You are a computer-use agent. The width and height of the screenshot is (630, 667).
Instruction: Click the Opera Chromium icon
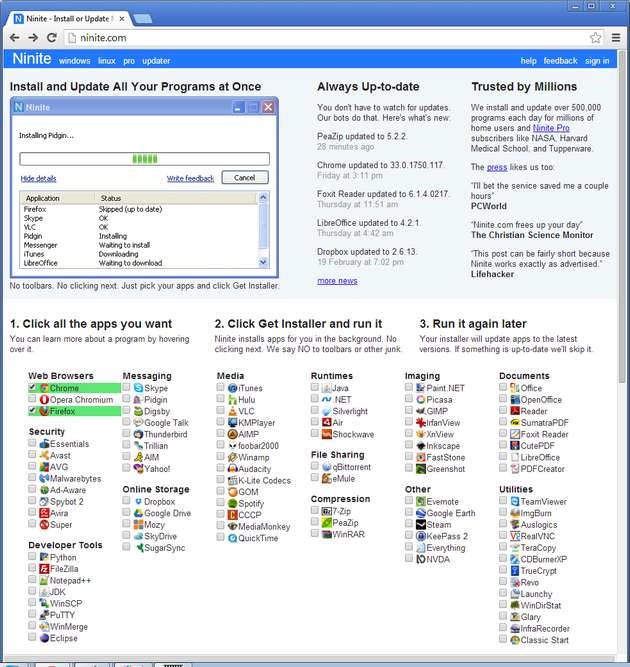click(44, 399)
